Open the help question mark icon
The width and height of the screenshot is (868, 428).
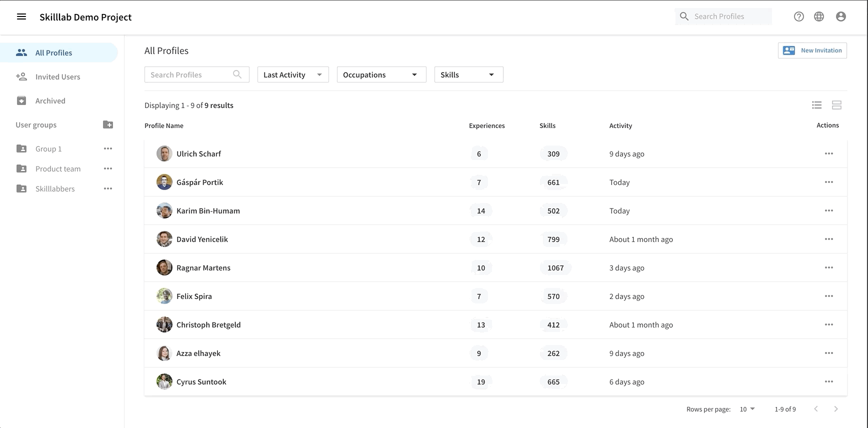(x=799, y=16)
